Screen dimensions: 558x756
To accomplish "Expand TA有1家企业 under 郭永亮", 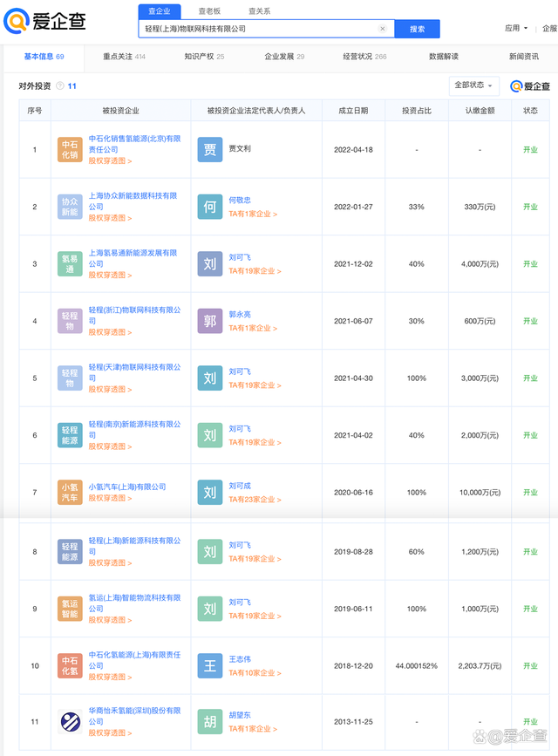I will tap(253, 329).
